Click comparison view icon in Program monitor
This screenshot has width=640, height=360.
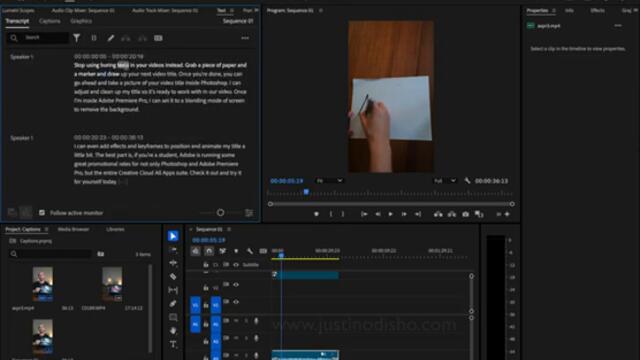[x=479, y=214]
